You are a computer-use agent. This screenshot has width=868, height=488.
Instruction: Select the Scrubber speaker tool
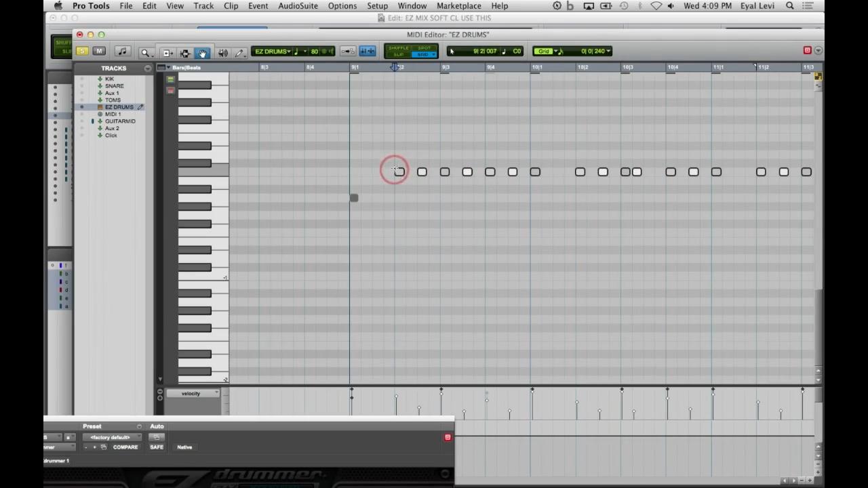pos(222,53)
